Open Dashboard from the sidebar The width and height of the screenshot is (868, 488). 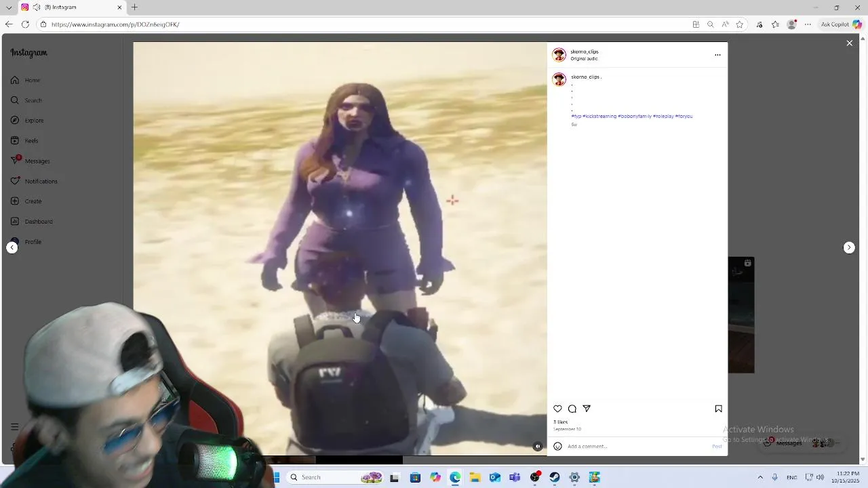click(x=32, y=222)
